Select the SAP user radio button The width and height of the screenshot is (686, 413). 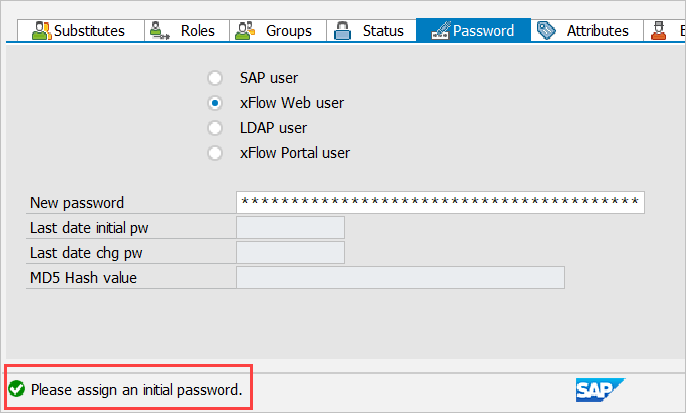point(215,78)
